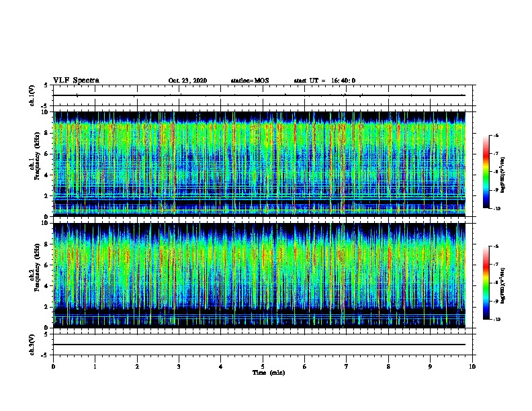Select the "Time (min)" x-axis label
The image size is (532, 411).
(x=269, y=373)
